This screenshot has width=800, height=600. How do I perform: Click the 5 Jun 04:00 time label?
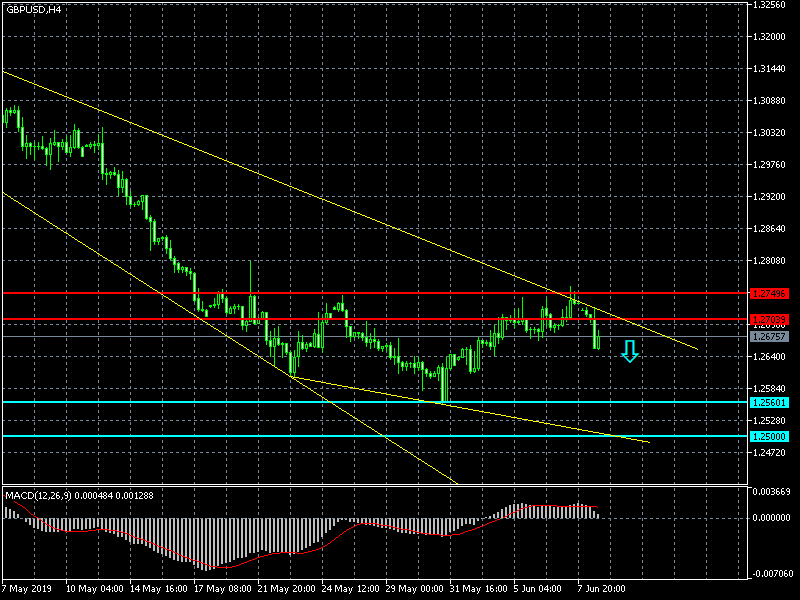coord(540,589)
